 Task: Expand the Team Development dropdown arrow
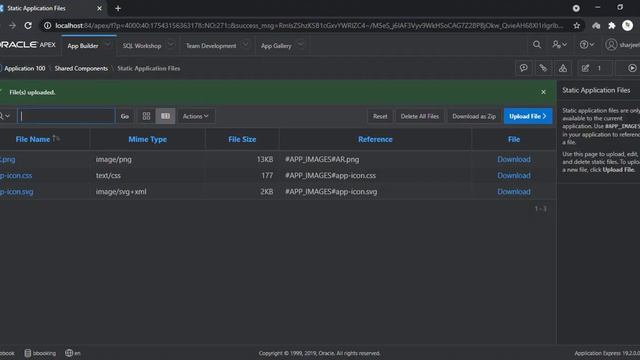245,44
